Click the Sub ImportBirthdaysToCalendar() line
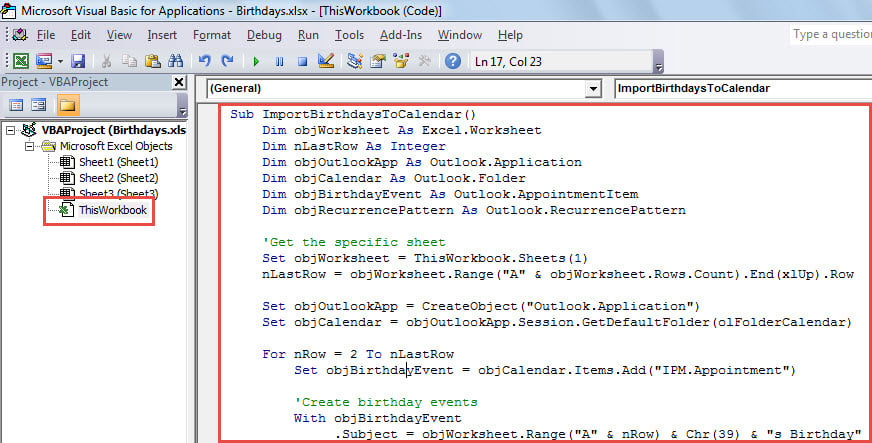872x443 pixels. [x=353, y=115]
